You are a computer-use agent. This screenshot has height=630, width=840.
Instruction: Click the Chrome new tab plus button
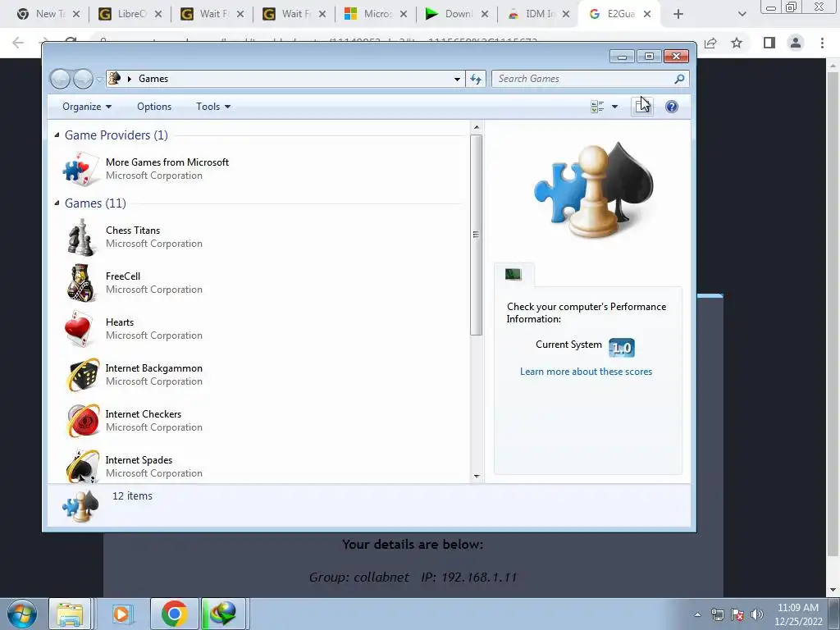tap(678, 14)
